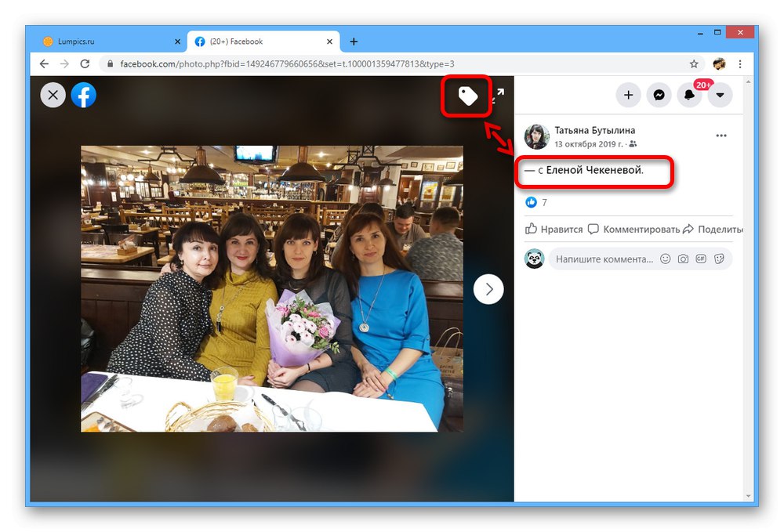The width and height of the screenshot is (784, 532).
Task: Click the blue like reaction icon
Action: click(531, 202)
